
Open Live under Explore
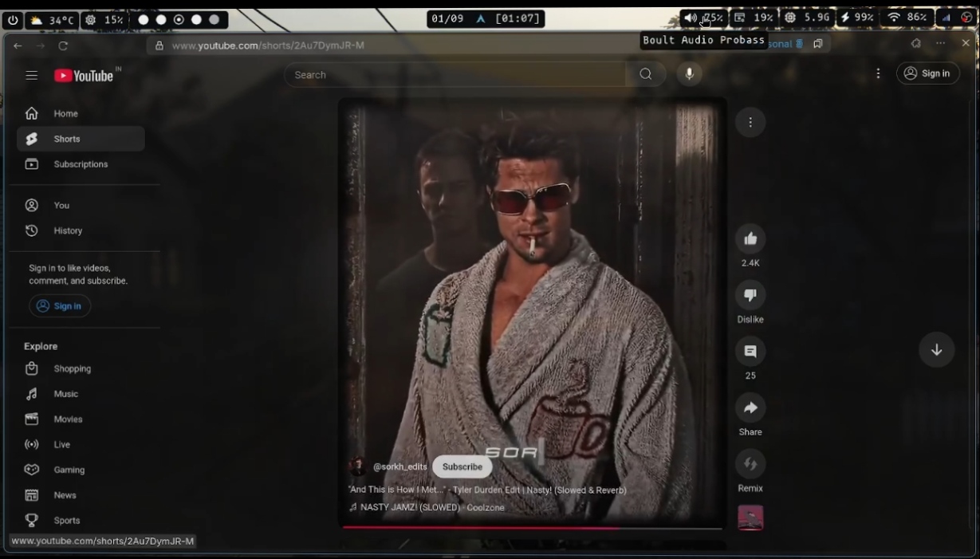[x=81, y=444]
